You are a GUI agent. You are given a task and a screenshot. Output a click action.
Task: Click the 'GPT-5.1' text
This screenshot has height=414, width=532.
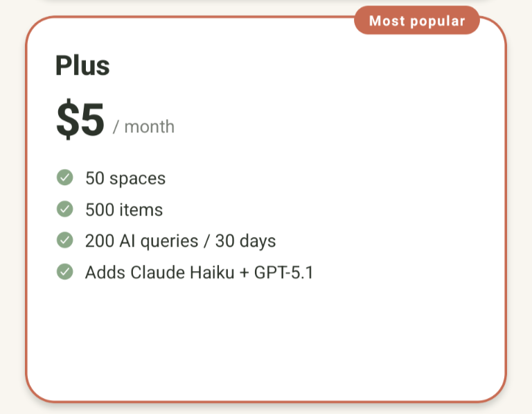(284, 273)
